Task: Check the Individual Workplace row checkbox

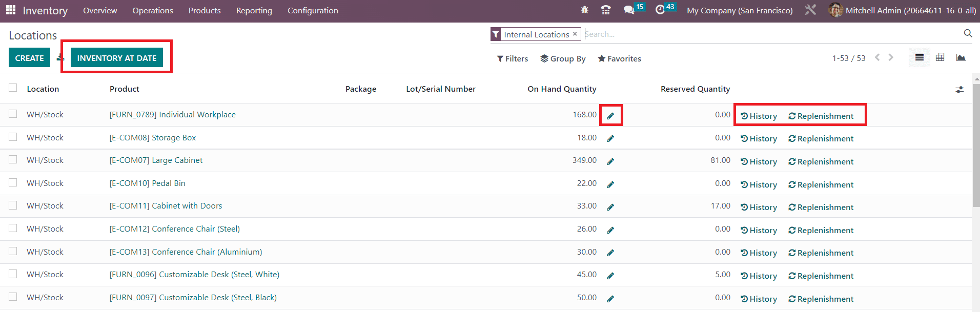Action: 13,114
